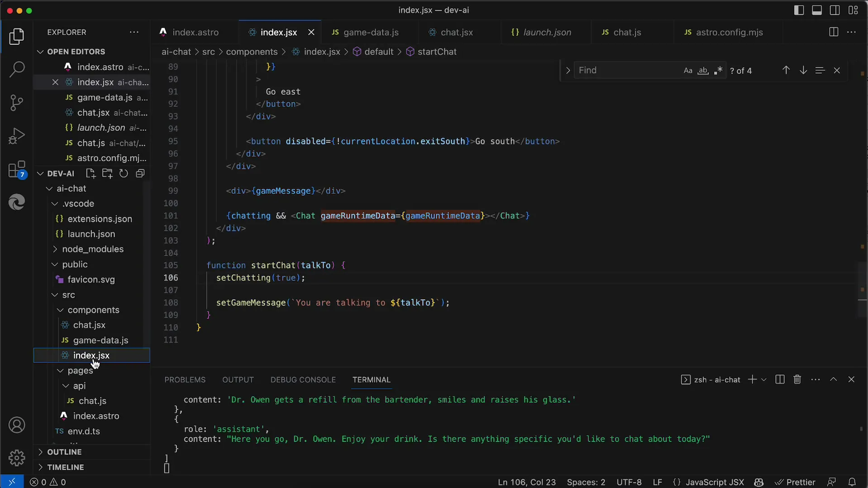This screenshot has width=868, height=488.
Task: Click errors and warnings status item
Action: pos(48,482)
